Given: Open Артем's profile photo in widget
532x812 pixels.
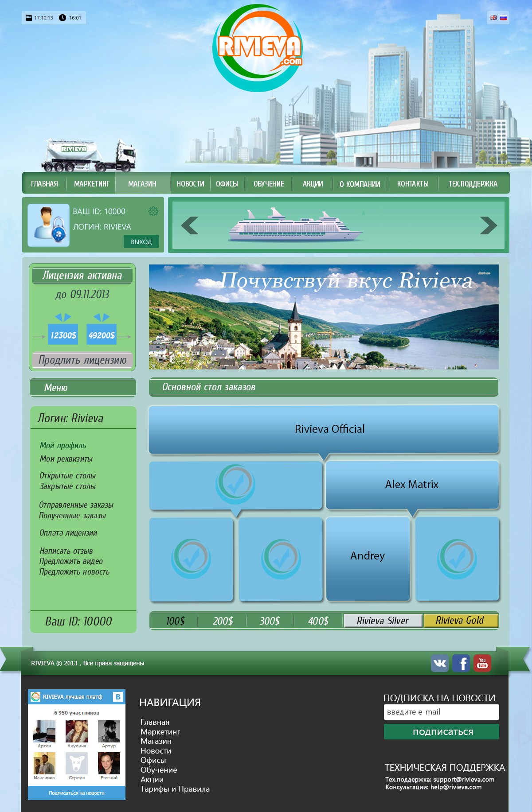Looking at the screenshot, I should (44, 731).
